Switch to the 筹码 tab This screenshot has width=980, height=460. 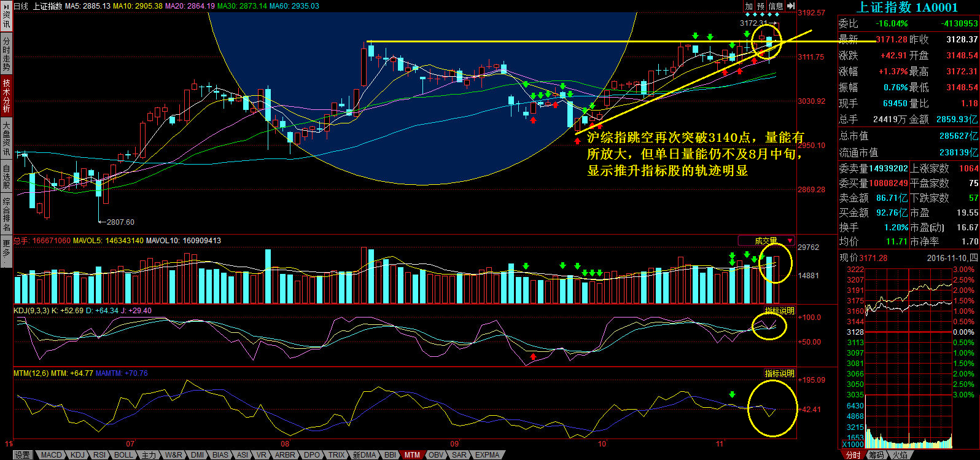tap(876, 455)
